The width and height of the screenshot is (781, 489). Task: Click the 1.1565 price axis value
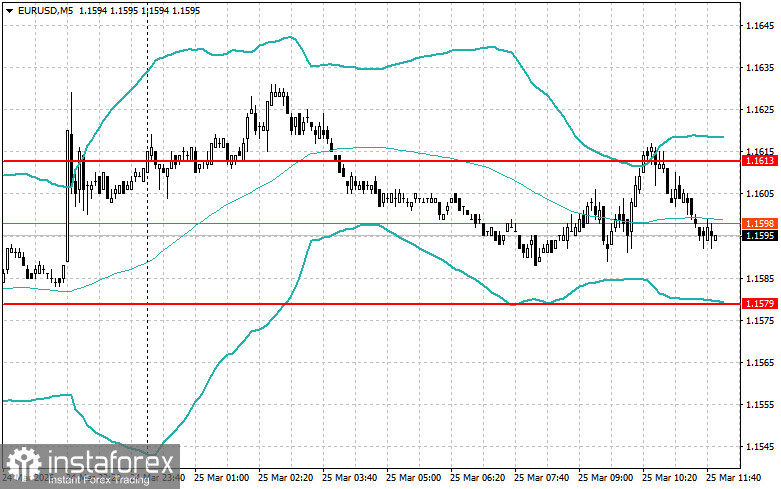[760, 363]
